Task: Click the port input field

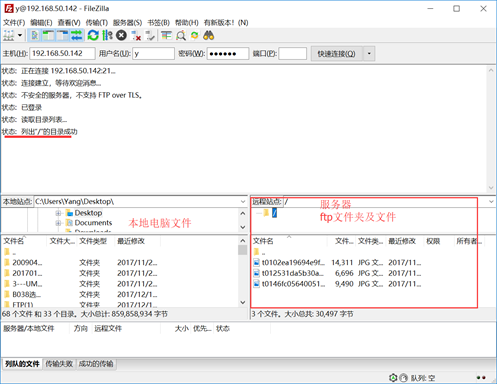Action: [292, 53]
